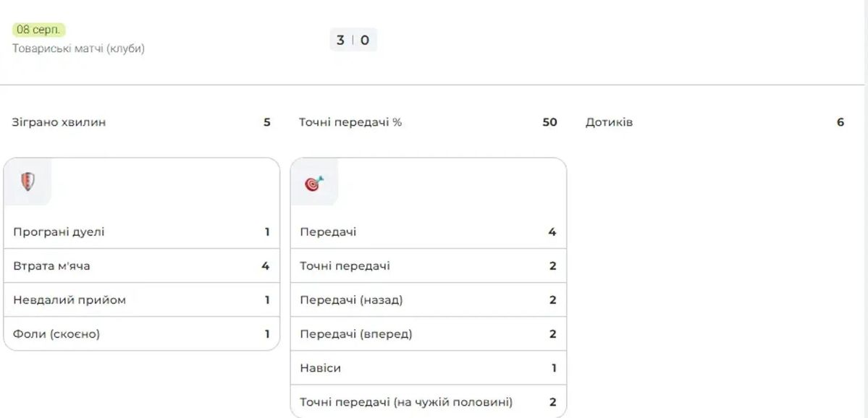
Task: Open the Товариські матчі (клуби) competition link
Action: (x=79, y=48)
